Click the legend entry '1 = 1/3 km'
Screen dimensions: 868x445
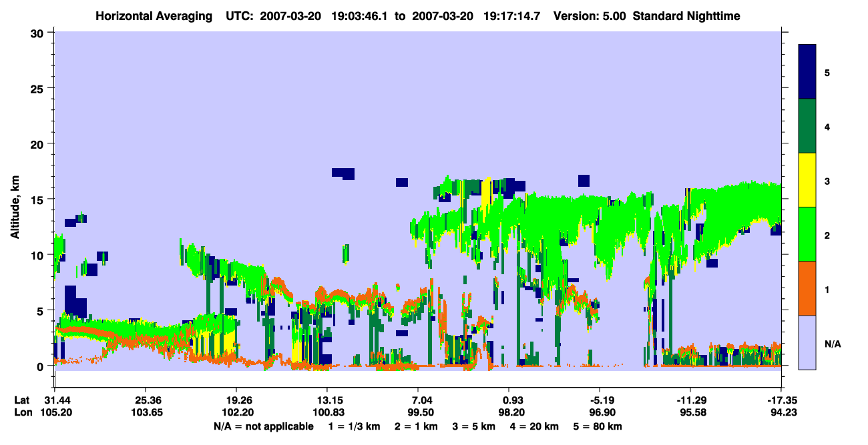tap(355, 426)
